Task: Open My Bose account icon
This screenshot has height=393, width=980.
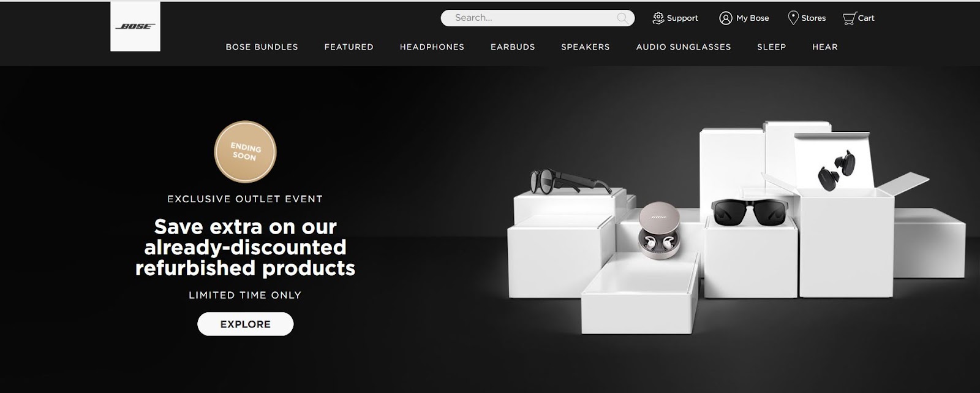Action: coord(726,18)
